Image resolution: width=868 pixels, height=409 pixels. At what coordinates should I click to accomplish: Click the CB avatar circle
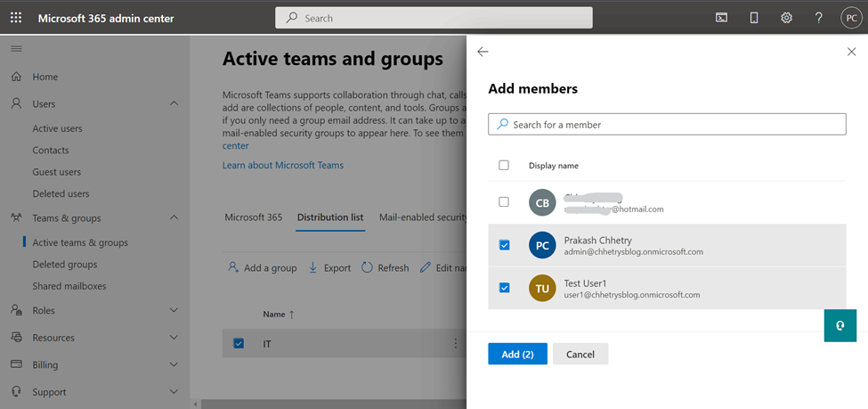click(x=542, y=203)
